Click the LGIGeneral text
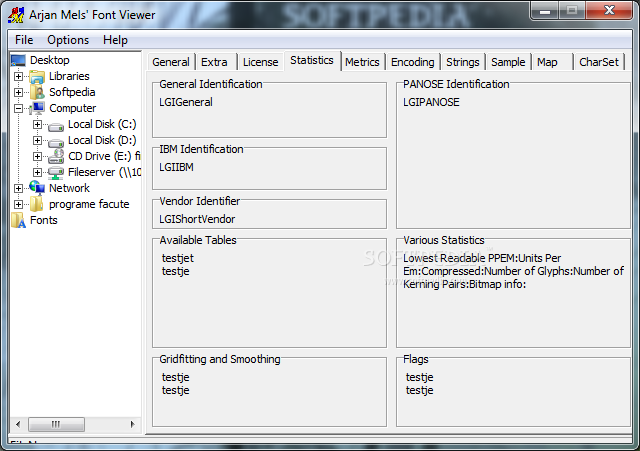 click(x=186, y=102)
